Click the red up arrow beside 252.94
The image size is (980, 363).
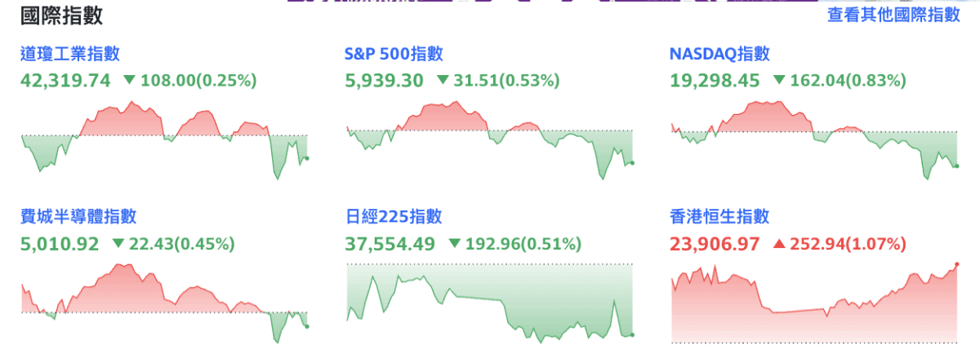tap(779, 243)
